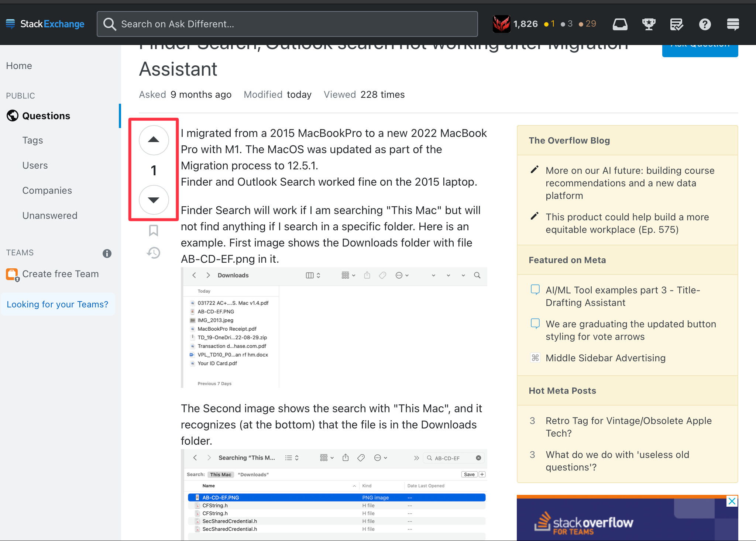Viewport: 756px width, 541px height.
Task: Click the Stack Exchange logo icon
Action: (x=11, y=23)
